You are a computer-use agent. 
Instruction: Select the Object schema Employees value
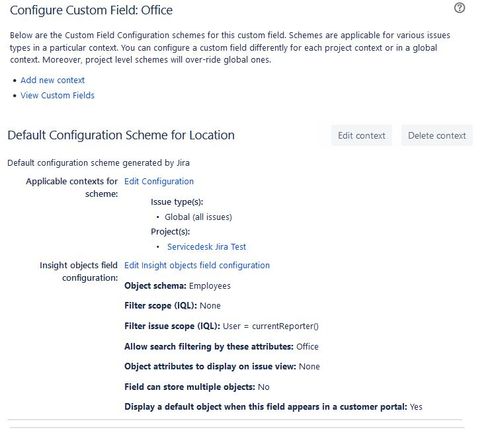(209, 286)
